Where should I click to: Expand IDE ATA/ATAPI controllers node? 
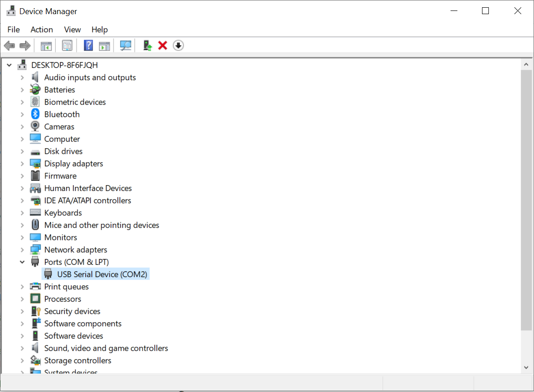[x=22, y=201]
